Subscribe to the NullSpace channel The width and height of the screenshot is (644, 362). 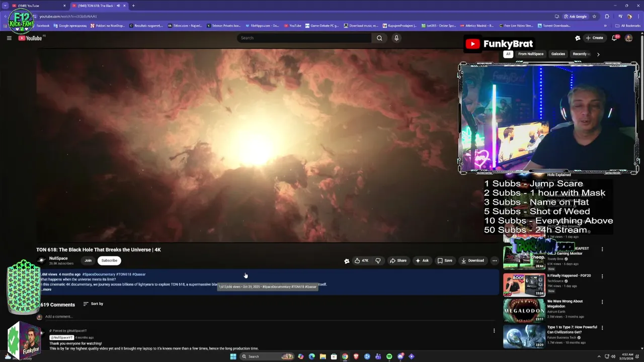click(x=109, y=260)
